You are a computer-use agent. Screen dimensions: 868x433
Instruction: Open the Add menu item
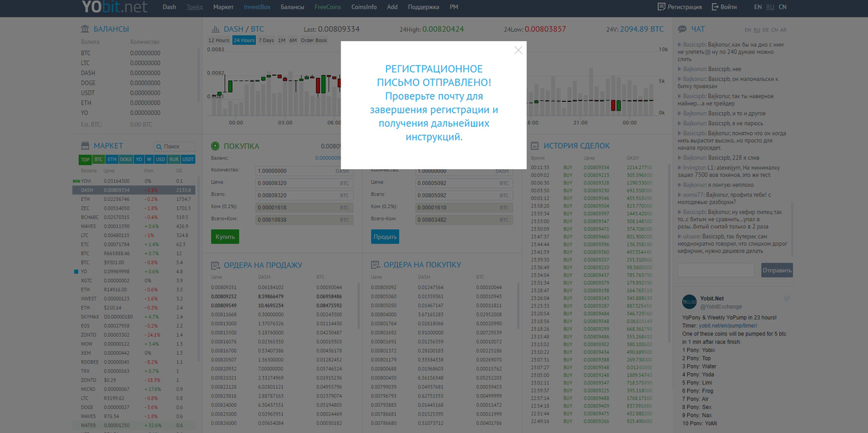coord(392,7)
